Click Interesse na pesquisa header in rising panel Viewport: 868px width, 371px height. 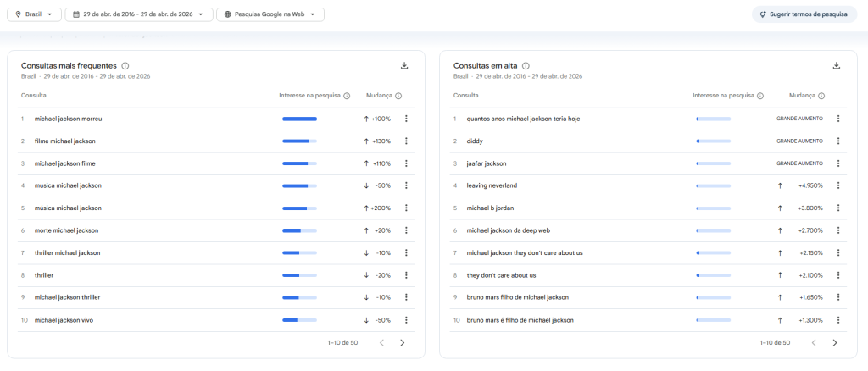coord(723,96)
